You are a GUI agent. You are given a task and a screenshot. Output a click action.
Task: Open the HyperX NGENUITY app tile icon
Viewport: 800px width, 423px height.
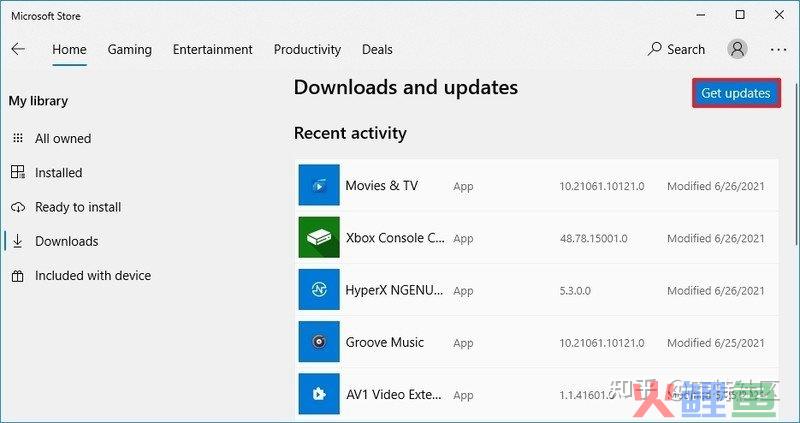click(319, 289)
